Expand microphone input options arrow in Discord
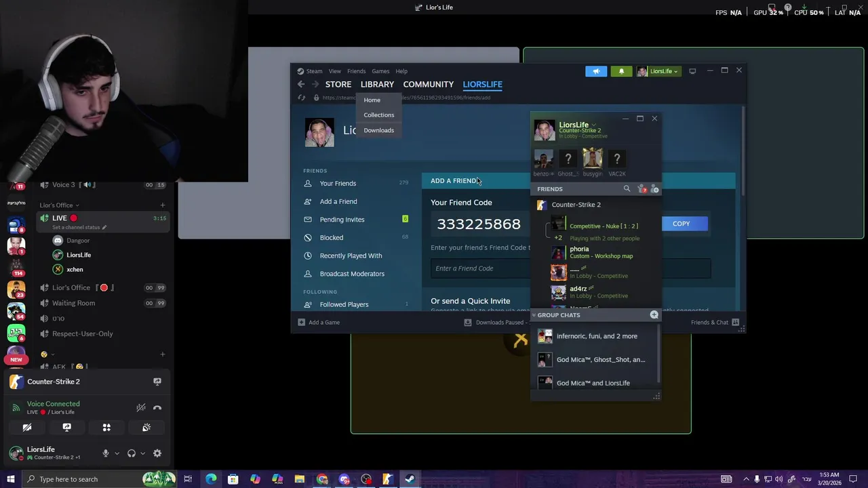The height and width of the screenshot is (488, 868). tap(117, 453)
